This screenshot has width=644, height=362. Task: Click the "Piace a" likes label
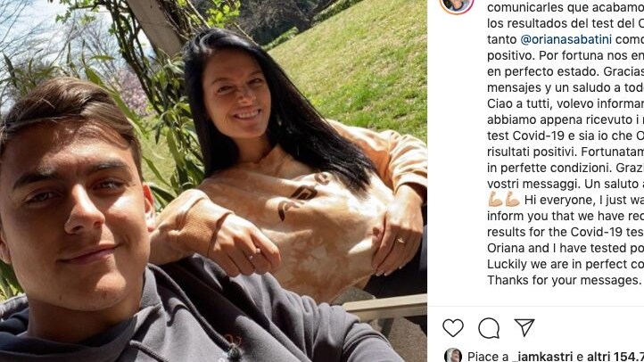pyautogui.click(x=488, y=357)
